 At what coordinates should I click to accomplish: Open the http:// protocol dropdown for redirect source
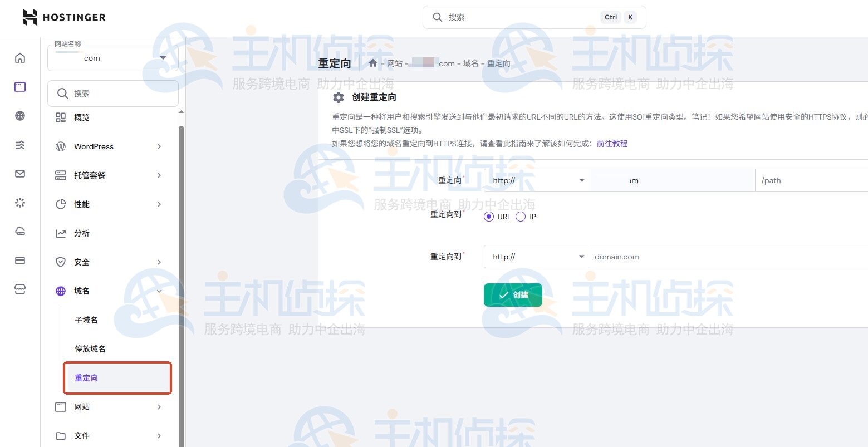tap(534, 180)
